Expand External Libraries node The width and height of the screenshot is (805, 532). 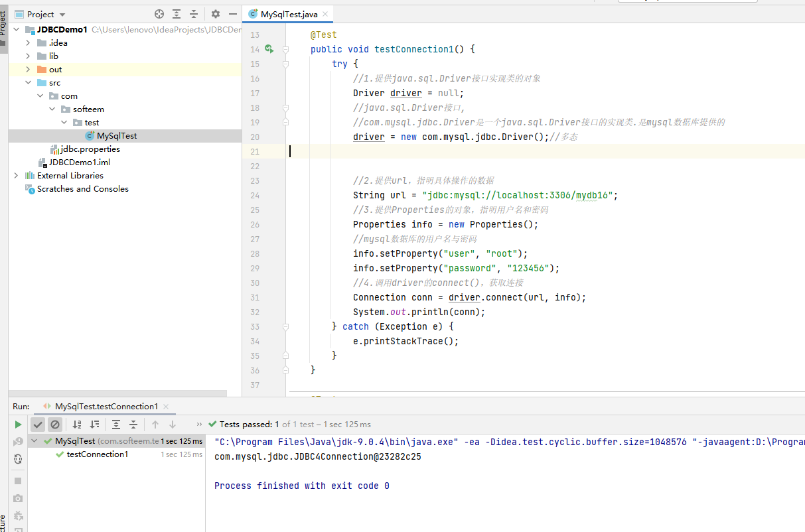coord(16,176)
